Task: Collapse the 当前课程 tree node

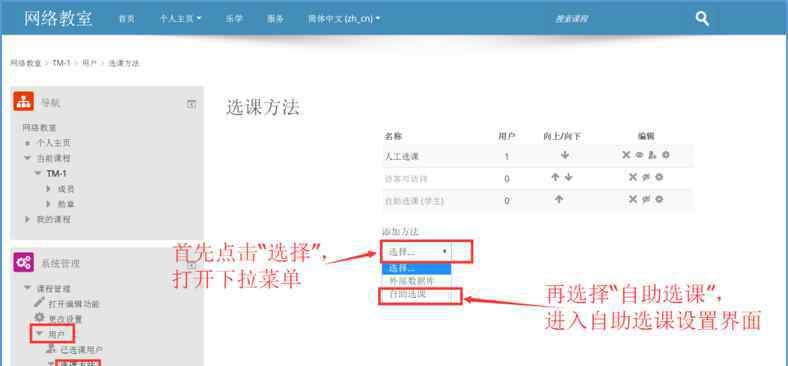Action: tap(27, 158)
